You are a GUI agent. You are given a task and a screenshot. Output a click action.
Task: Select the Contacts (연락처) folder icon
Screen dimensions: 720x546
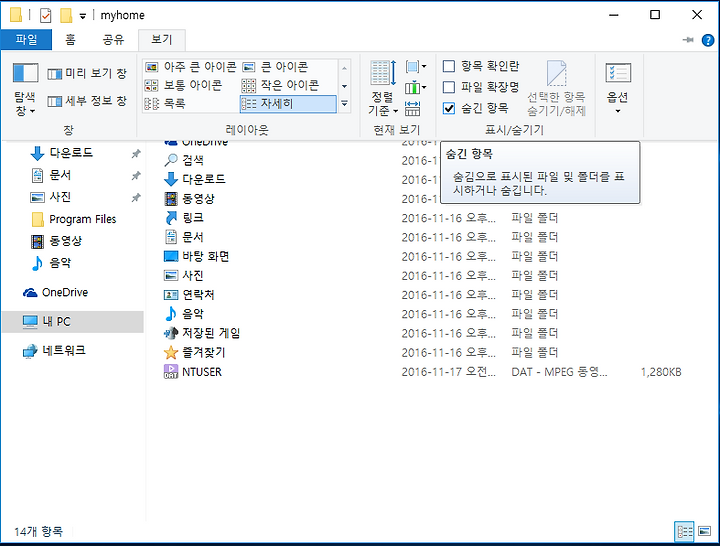coord(171,295)
